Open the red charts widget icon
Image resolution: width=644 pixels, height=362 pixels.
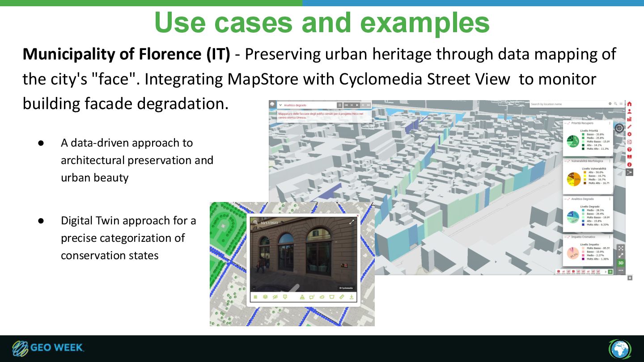coord(629,119)
